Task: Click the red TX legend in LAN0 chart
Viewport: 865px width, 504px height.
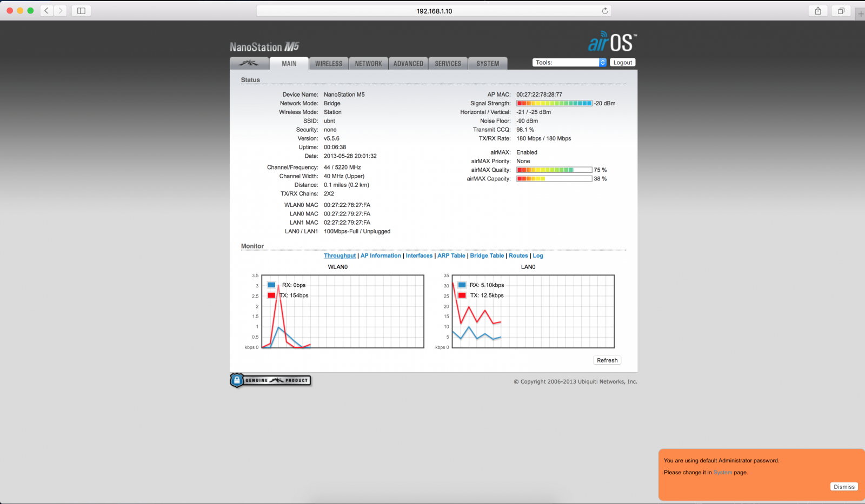Action: [x=462, y=295]
